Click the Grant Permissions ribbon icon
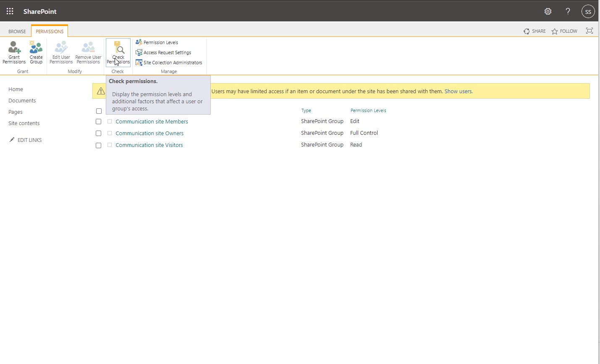 tap(14, 47)
